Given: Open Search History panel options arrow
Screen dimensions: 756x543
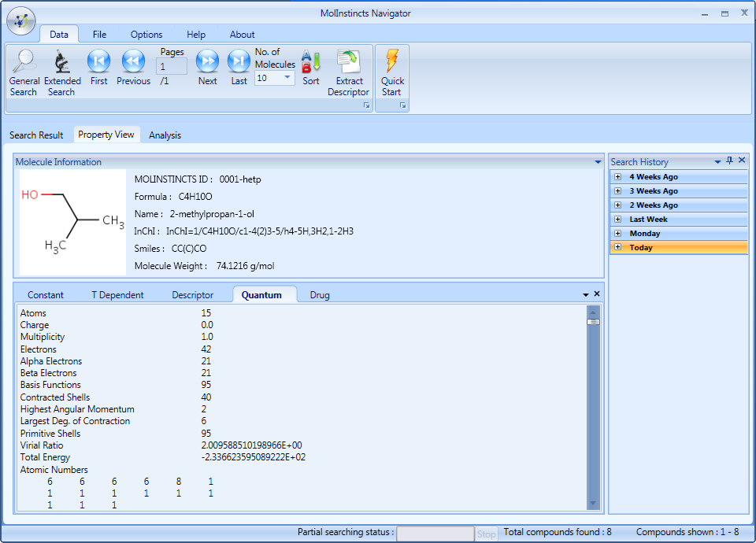Looking at the screenshot, I should click(717, 162).
